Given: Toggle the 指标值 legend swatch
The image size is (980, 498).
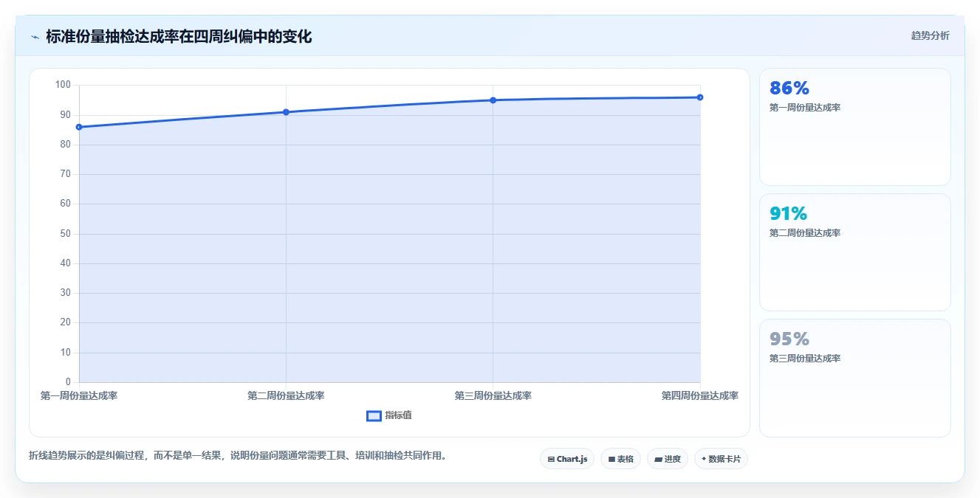Looking at the screenshot, I should coord(374,415).
